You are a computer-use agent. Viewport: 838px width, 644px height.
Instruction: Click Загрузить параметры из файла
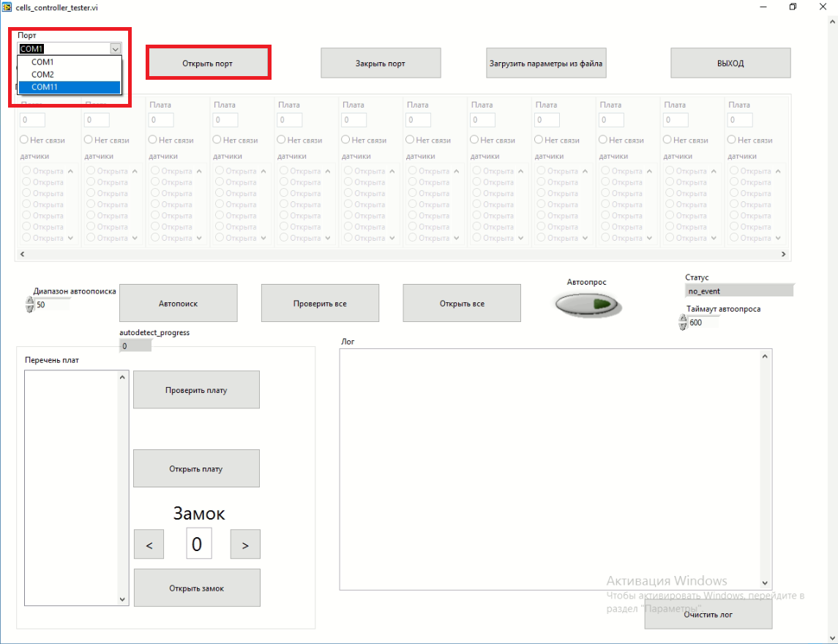coord(546,63)
